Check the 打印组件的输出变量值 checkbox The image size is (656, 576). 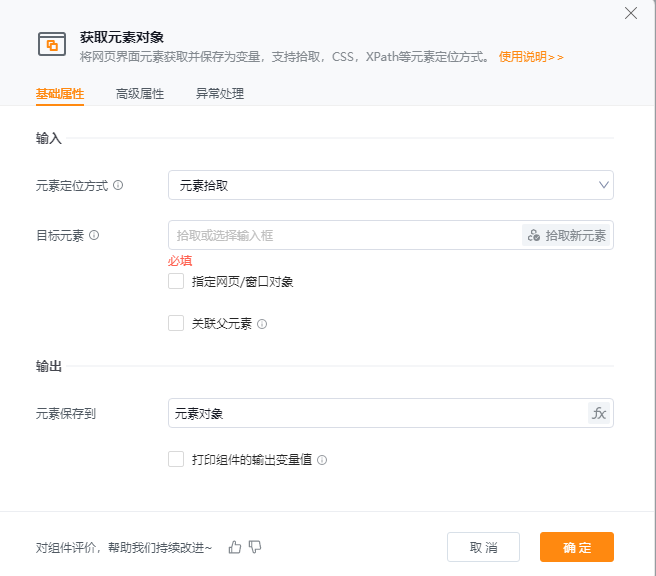(x=176, y=460)
